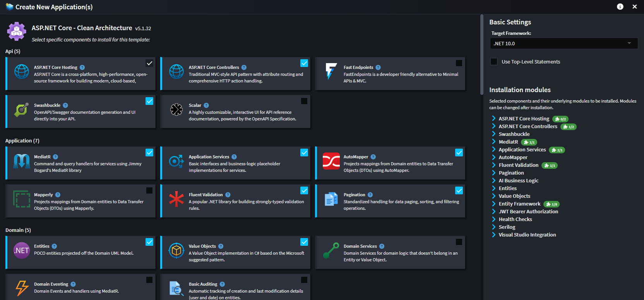Enable the Fast Endpoints component
Image resolution: width=644 pixels, height=300 pixels.
tap(459, 63)
